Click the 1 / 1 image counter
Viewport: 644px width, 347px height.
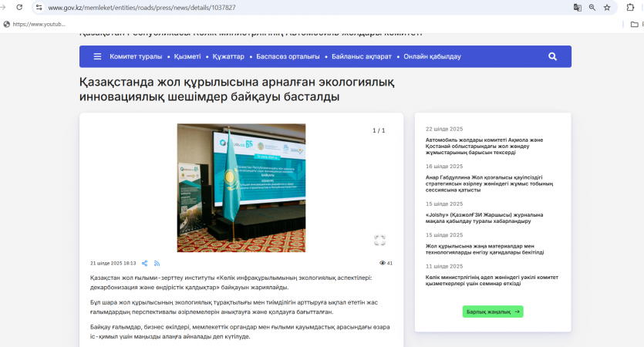[379, 130]
